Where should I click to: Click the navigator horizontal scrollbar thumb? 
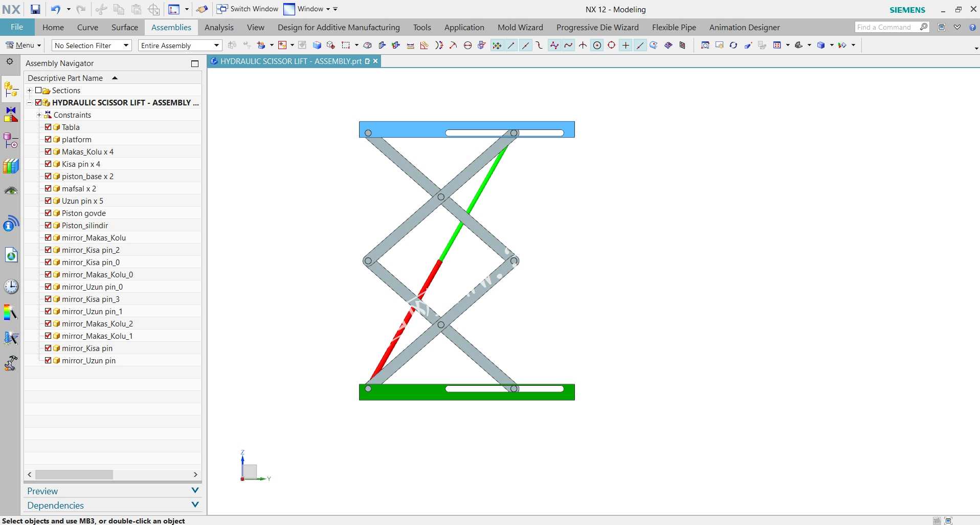point(74,475)
